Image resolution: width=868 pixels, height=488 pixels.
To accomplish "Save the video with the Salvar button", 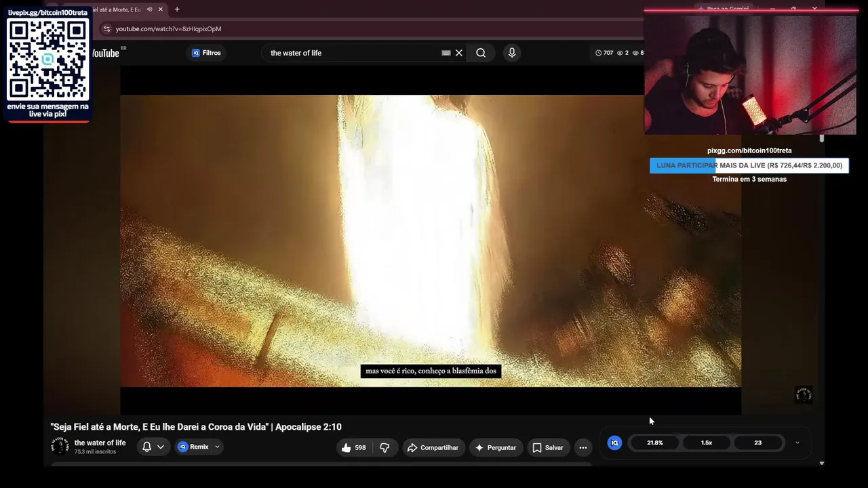I will 548,447.
